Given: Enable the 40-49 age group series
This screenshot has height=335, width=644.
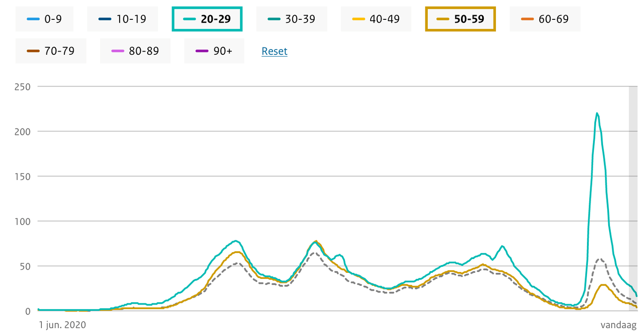Looking at the screenshot, I should [x=376, y=19].
